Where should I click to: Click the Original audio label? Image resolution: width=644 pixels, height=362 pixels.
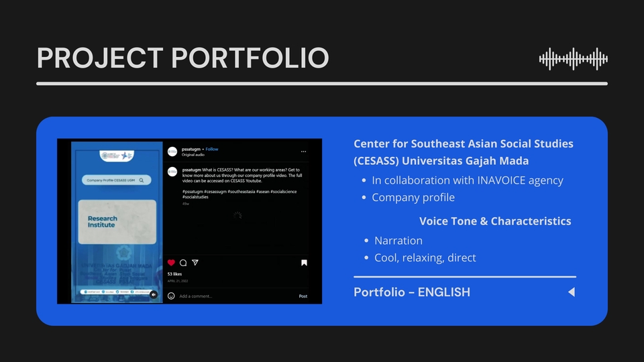[x=193, y=155]
